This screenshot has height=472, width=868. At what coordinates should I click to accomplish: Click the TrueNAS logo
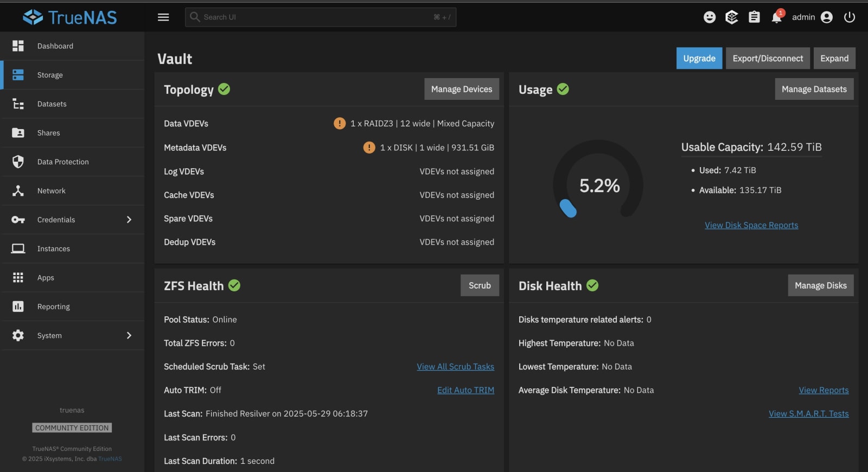(69, 17)
